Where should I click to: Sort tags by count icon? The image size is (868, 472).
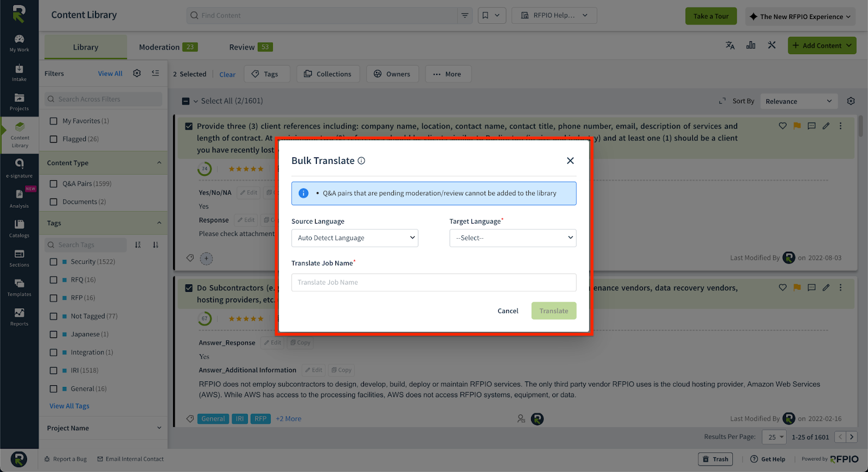pyautogui.click(x=156, y=245)
